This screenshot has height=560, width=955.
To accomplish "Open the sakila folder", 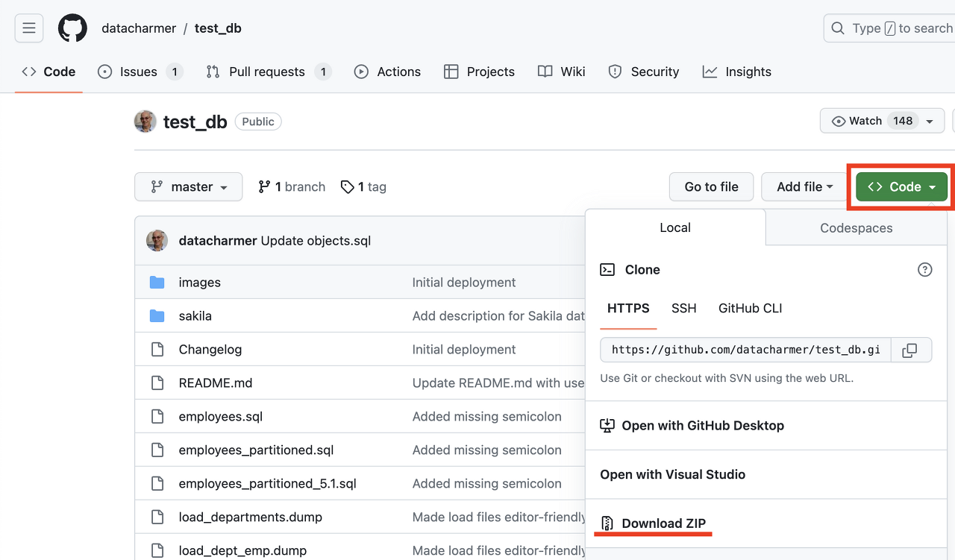I will click(x=195, y=316).
